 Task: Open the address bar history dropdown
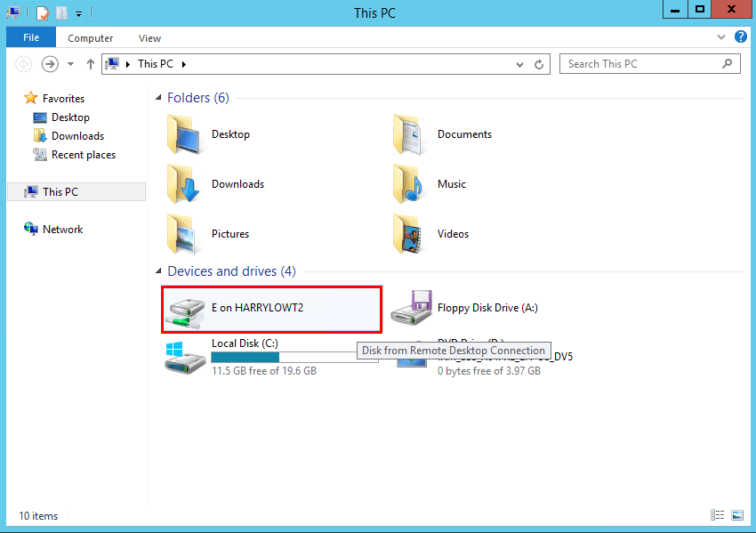[x=519, y=64]
